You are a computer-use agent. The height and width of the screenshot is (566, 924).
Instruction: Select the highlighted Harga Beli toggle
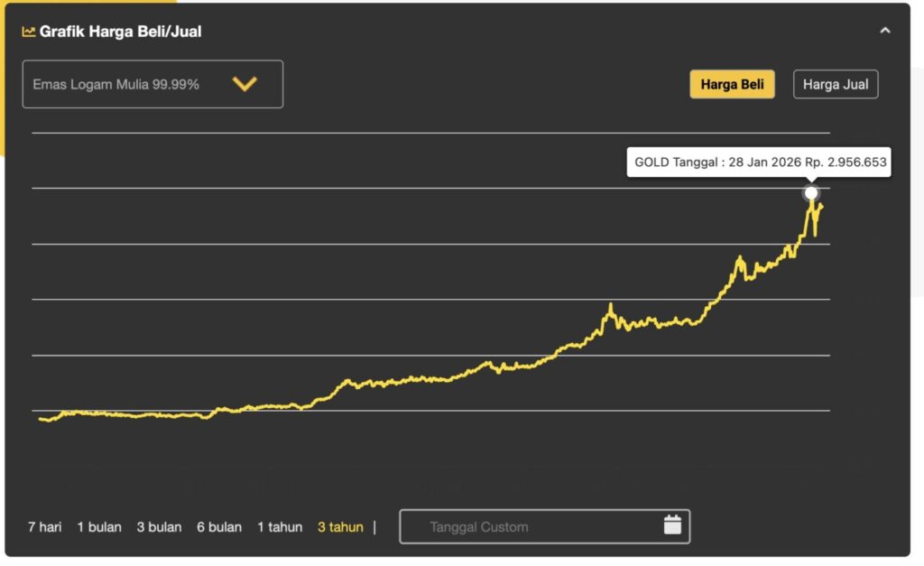point(732,84)
